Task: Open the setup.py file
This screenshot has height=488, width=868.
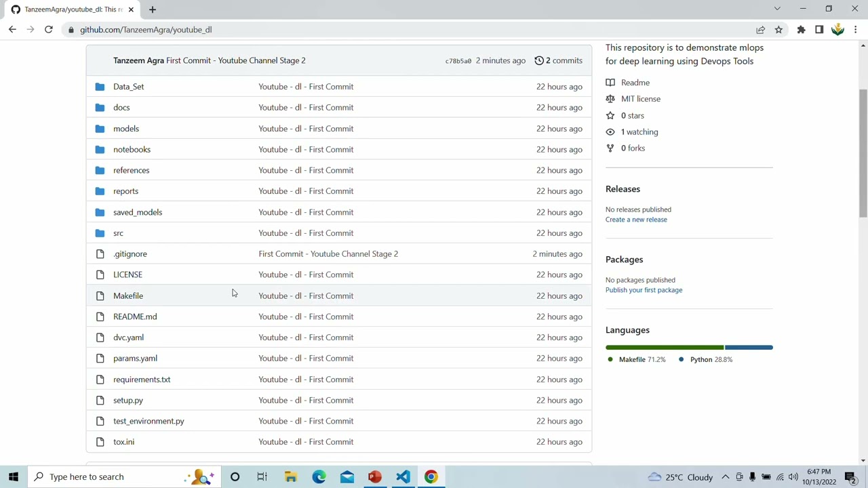Action: [x=128, y=401]
